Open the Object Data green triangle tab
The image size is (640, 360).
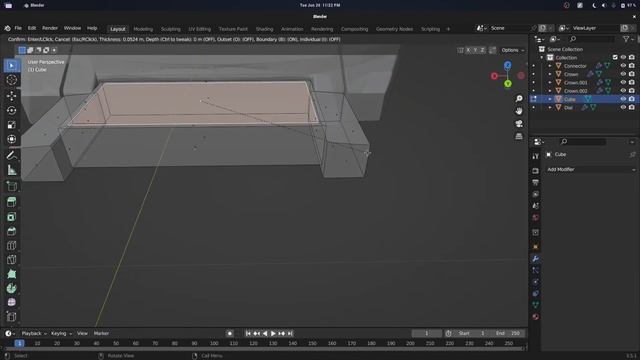coord(536,305)
